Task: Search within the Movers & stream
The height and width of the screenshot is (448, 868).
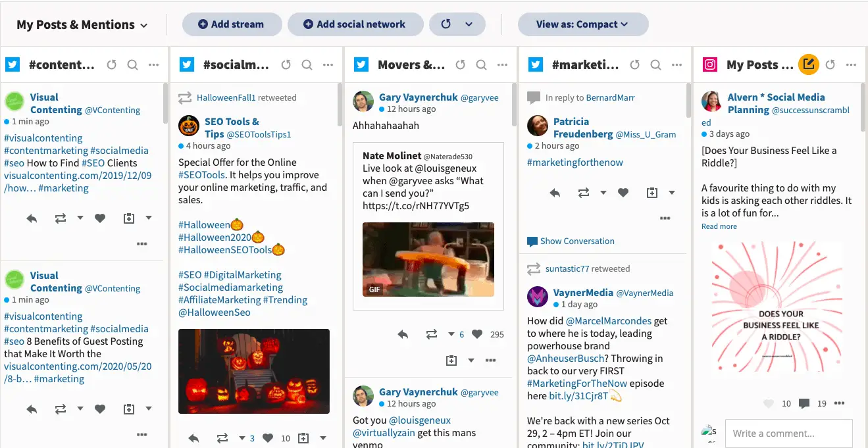Action: (481, 64)
